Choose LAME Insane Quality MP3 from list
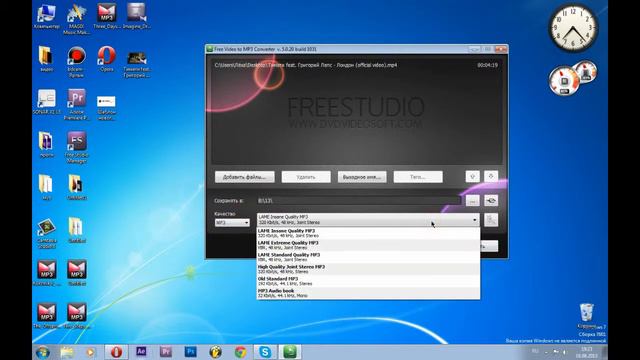This screenshot has height=360, width=640. coord(368,233)
